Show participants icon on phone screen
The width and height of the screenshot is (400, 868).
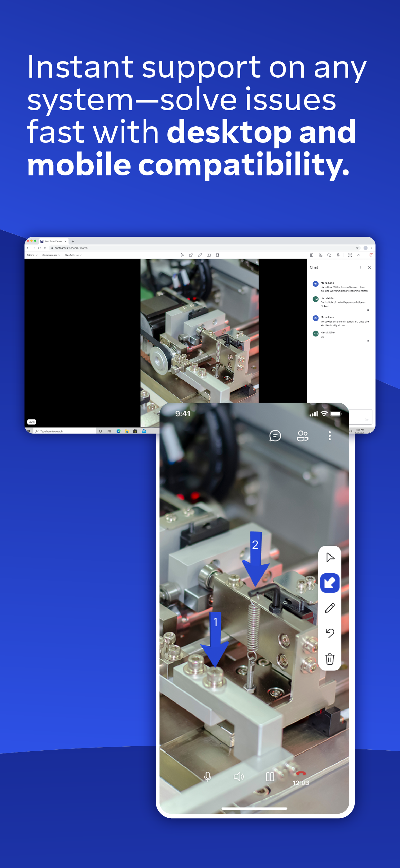coord(302,436)
